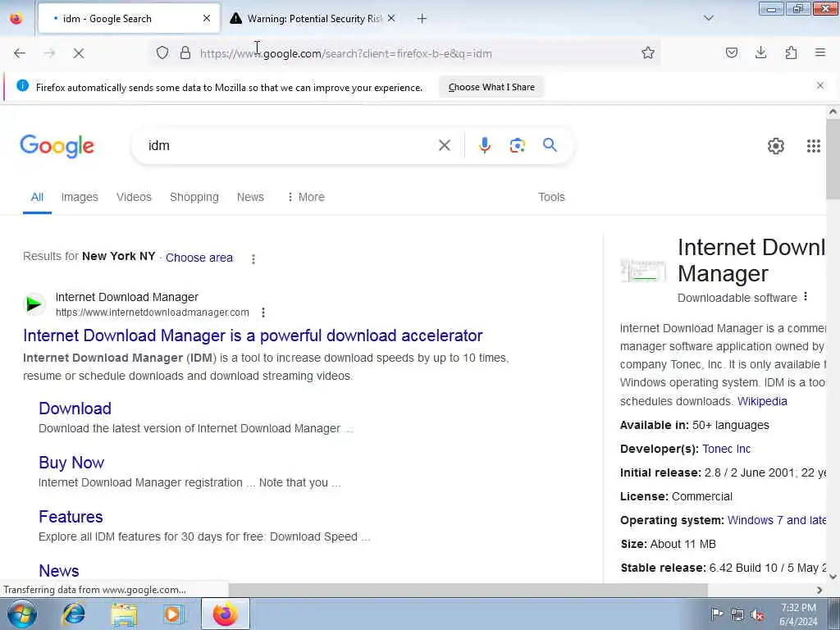Open the Buy Now sitelink
Screen dimensions: 840x630
pos(71,463)
